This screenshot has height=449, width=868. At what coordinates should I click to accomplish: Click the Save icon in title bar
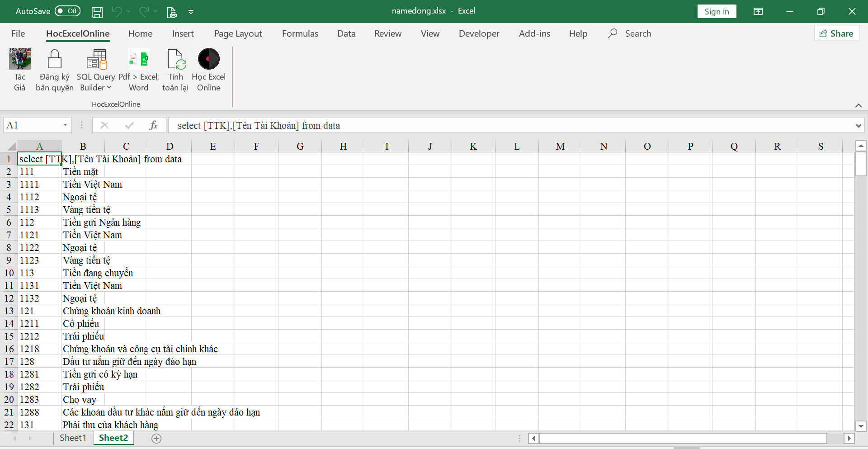click(x=97, y=12)
